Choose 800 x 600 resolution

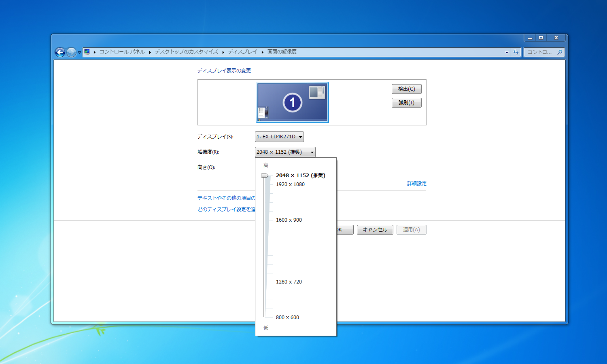click(287, 317)
